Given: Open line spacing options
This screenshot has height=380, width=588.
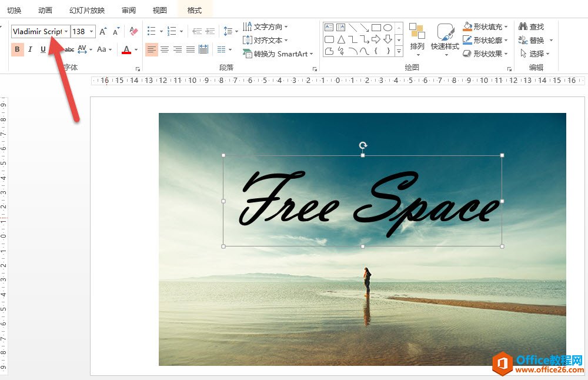Looking at the screenshot, I should tap(230, 31).
